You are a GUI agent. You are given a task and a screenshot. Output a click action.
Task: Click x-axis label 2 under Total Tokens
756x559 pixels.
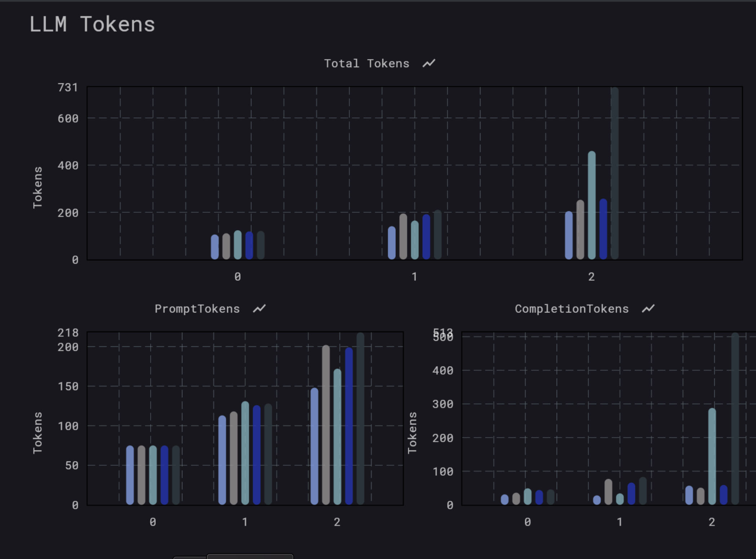point(591,277)
